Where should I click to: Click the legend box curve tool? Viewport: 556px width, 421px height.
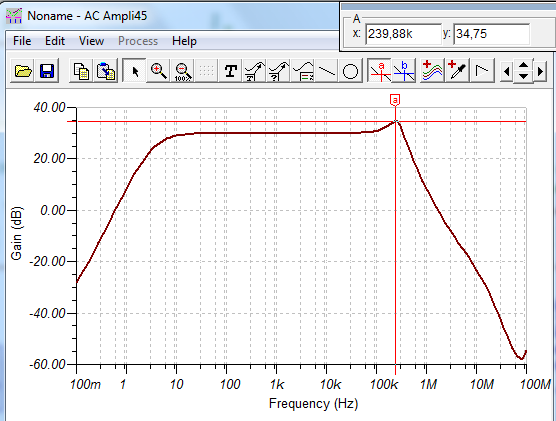coord(303,71)
